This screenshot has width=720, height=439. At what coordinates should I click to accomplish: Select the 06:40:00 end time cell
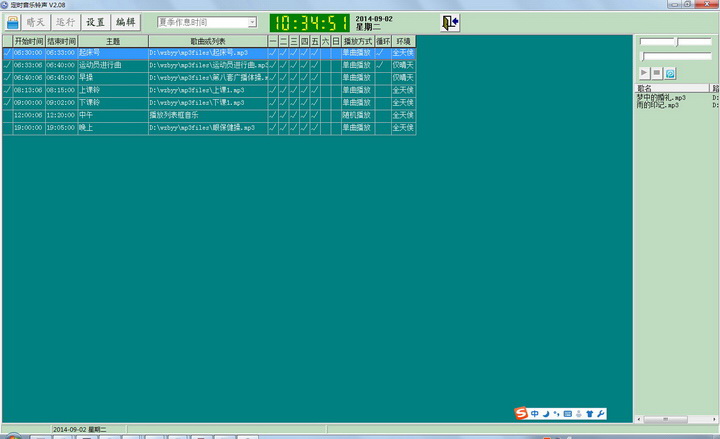pyautogui.click(x=62, y=65)
